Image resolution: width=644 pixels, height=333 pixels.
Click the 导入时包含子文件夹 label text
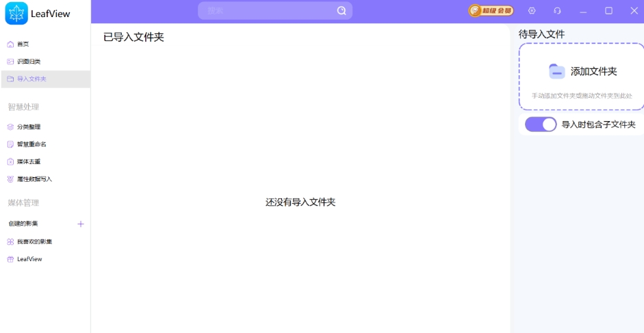[x=598, y=125]
